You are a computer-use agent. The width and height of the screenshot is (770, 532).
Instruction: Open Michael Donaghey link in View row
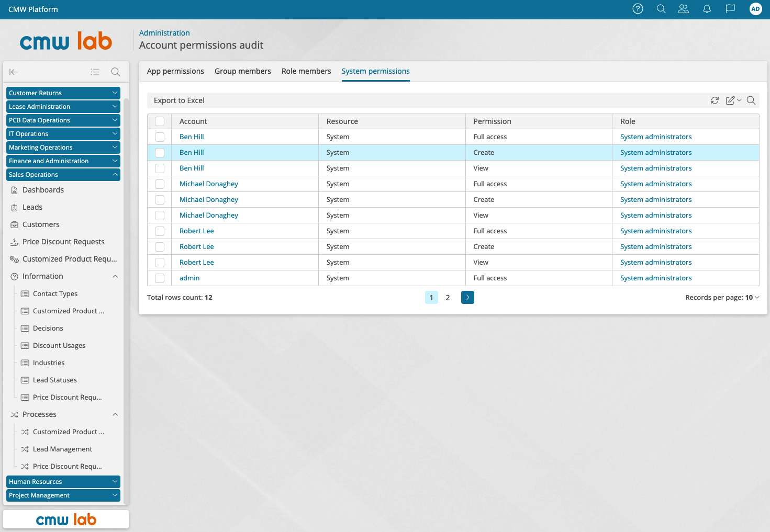[x=209, y=215]
